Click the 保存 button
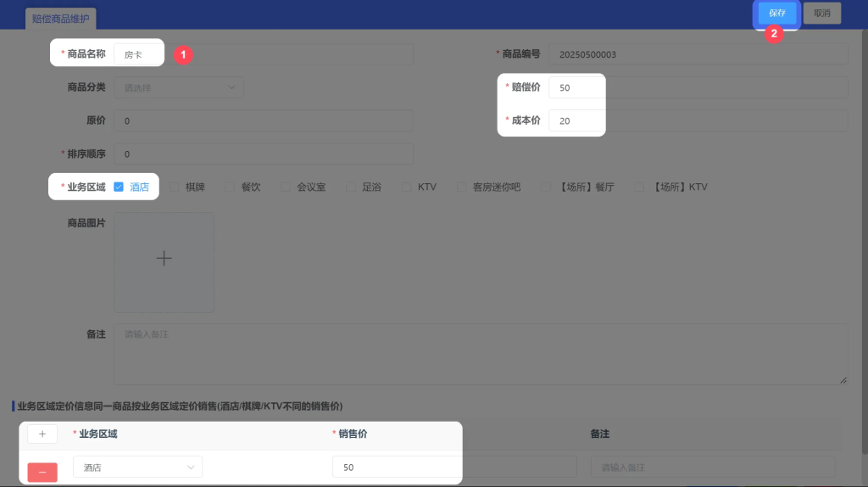Screen dimensions: 868x487 [x=777, y=13]
